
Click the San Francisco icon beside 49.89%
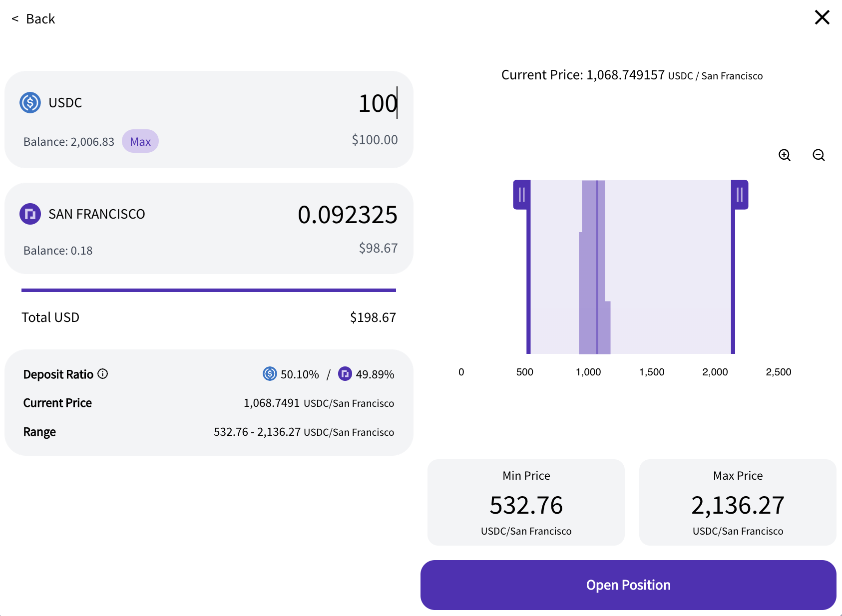[345, 373]
